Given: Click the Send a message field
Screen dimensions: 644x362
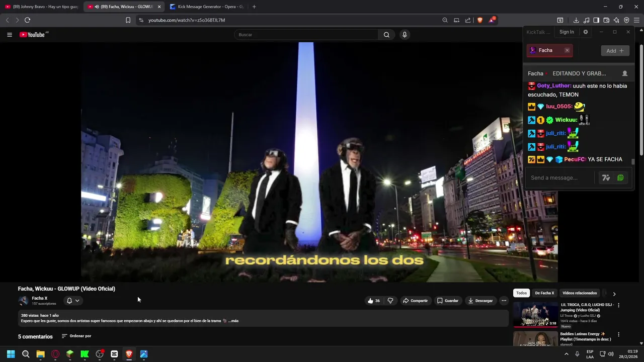Looking at the screenshot, I should [560, 177].
